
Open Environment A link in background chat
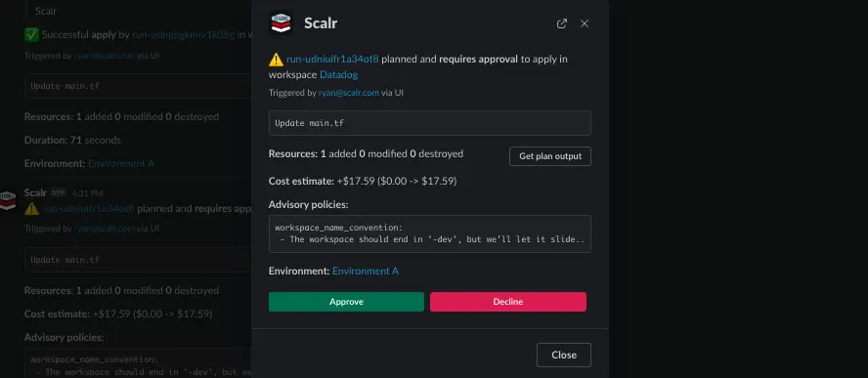[121, 164]
